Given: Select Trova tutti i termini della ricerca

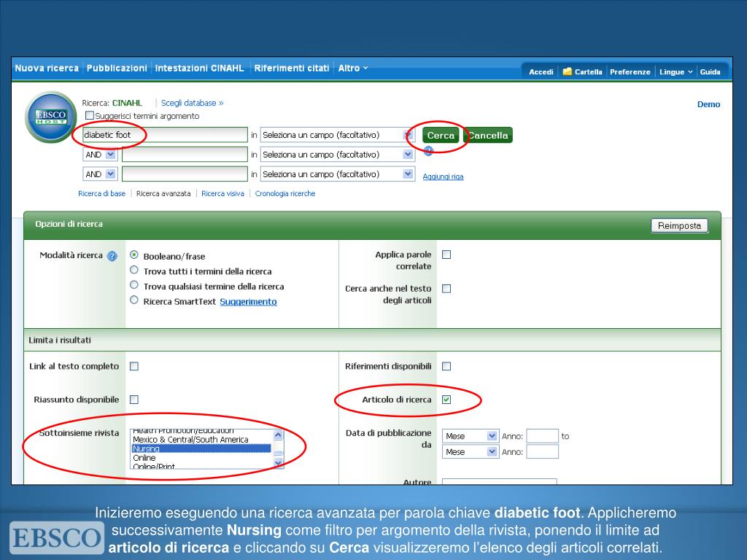Looking at the screenshot, I should coord(134,270).
